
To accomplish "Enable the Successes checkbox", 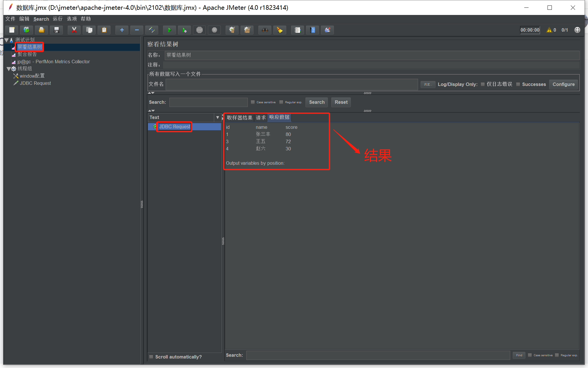I will click(518, 84).
